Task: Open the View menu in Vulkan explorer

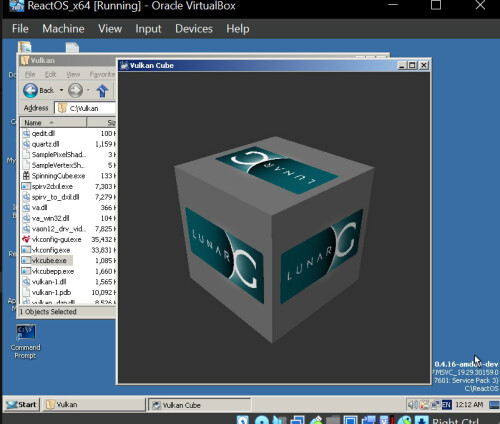Action: click(x=73, y=74)
